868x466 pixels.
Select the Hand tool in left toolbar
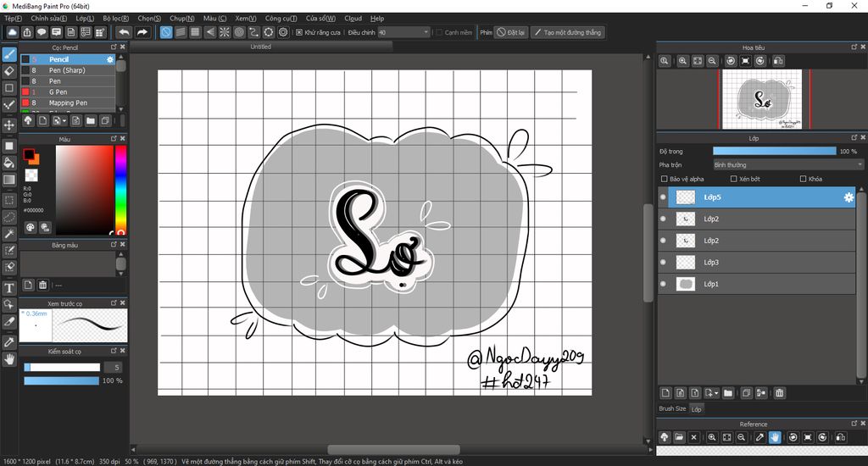(8, 359)
